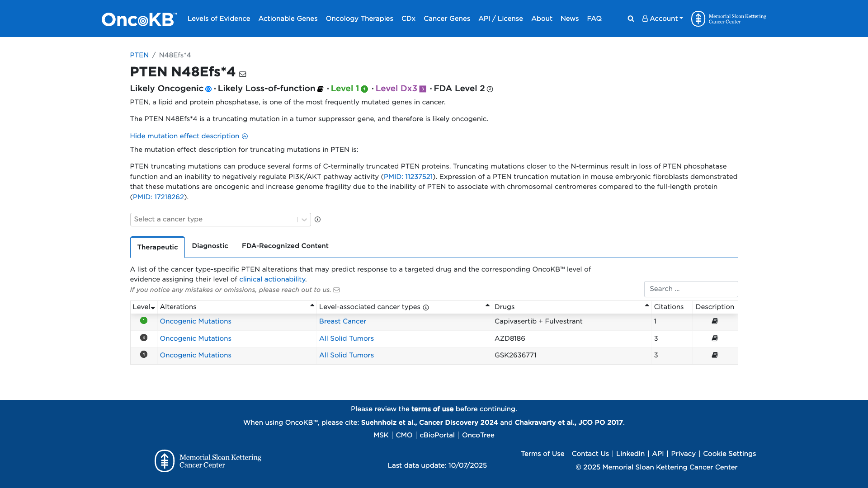Open the Breast Cancer link in the table
This screenshot has height=488, width=868.
pos(342,321)
